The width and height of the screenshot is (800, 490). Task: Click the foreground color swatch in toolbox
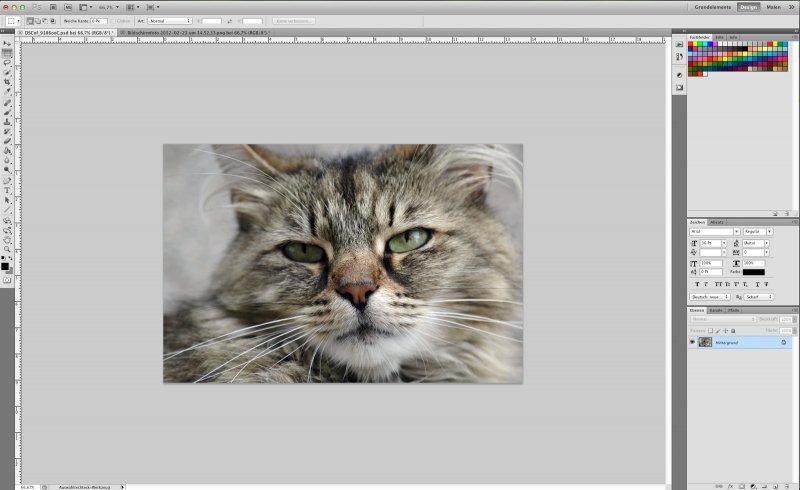pos(5,266)
